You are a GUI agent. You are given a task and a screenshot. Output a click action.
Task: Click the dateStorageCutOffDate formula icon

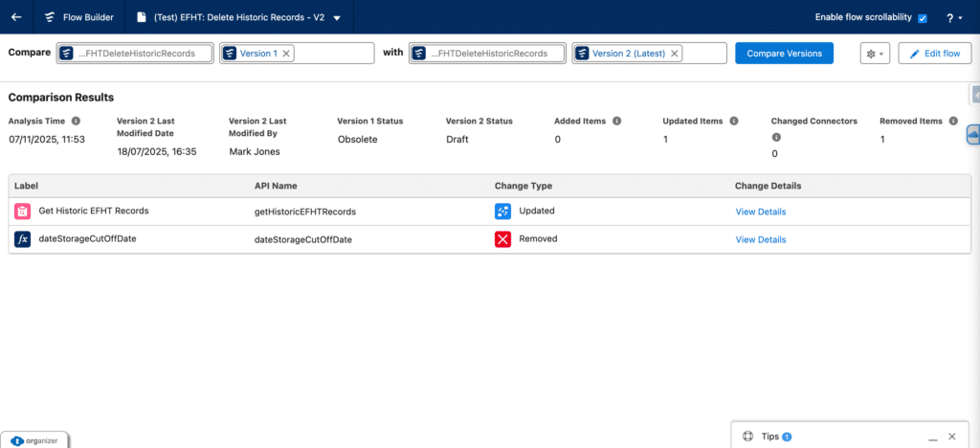(x=23, y=239)
